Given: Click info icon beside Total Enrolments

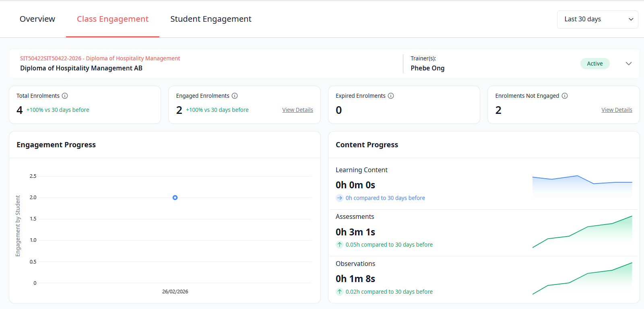Looking at the screenshot, I should coord(65,96).
